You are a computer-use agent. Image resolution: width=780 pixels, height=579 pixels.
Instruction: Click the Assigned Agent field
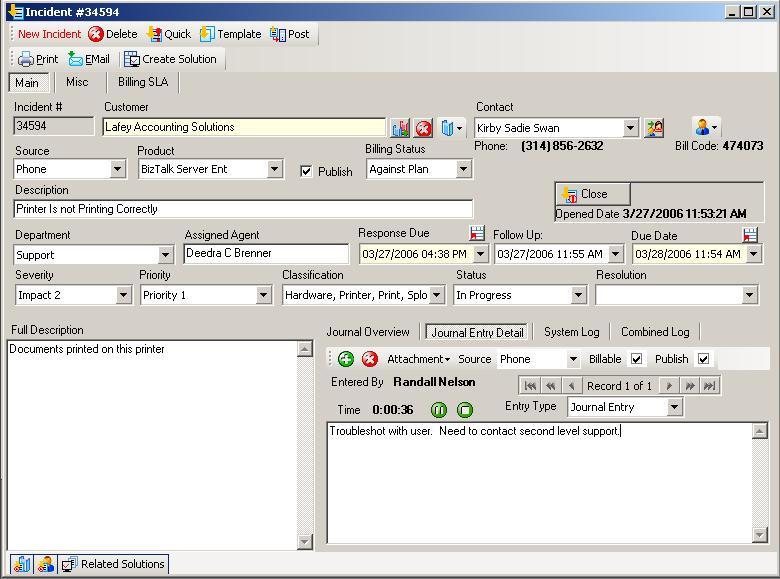coord(266,254)
